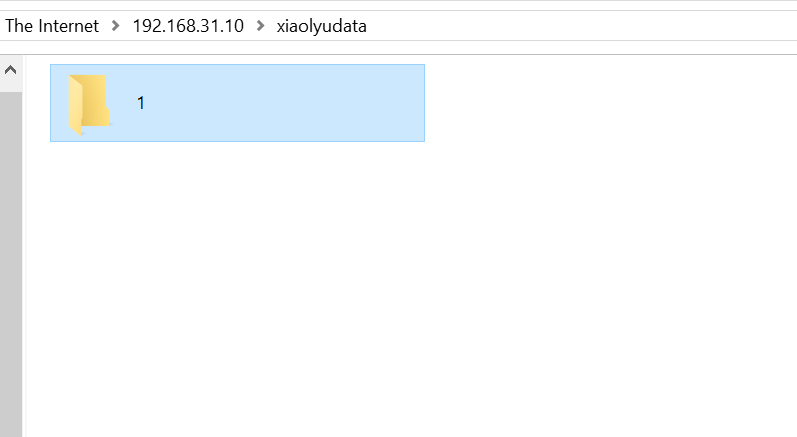The image size is (797, 437).
Task: Click the divider beside the left scrollbar
Action: 24,246
